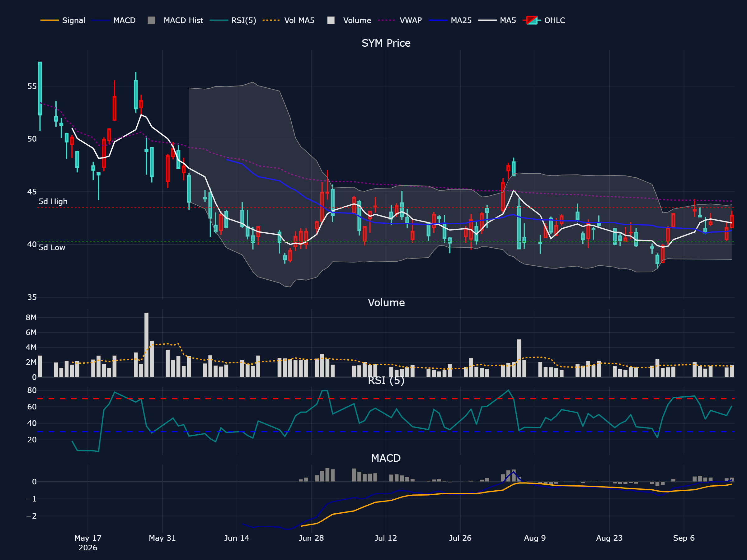
Task: Click the 55 price axis label
Action: [32, 86]
